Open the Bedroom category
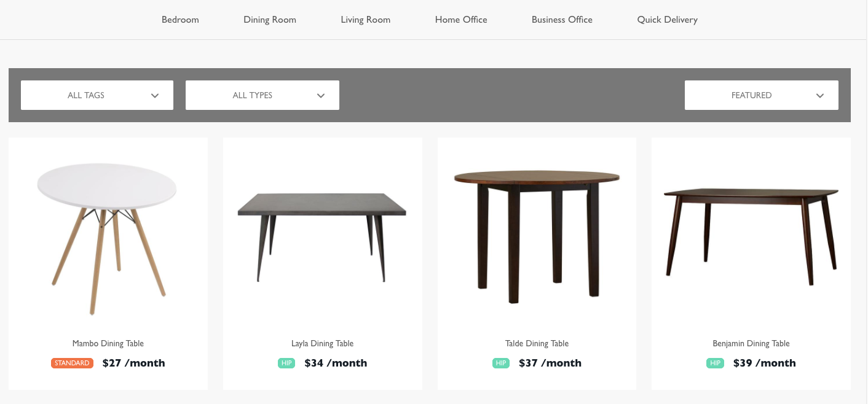868x404 pixels. click(180, 20)
